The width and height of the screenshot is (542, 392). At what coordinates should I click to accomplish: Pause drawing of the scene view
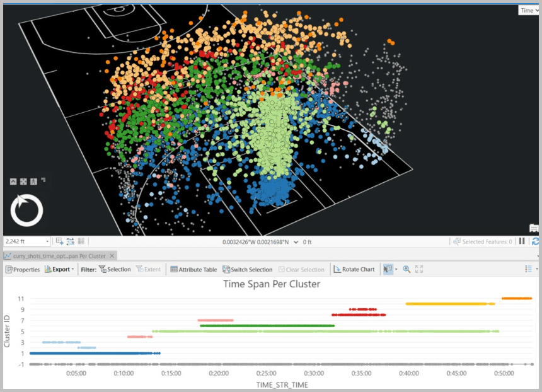pyautogui.click(x=522, y=241)
